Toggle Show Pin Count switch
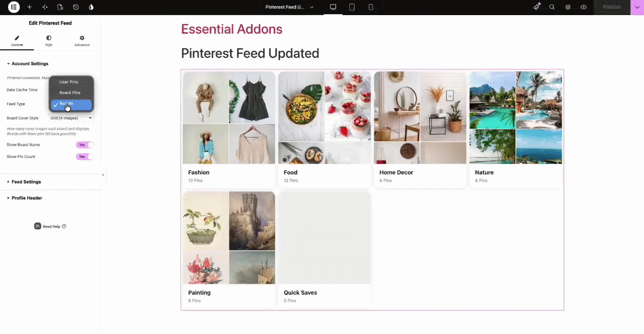The height and width of the screenshot is (334, 644). (x=85, y=156)
